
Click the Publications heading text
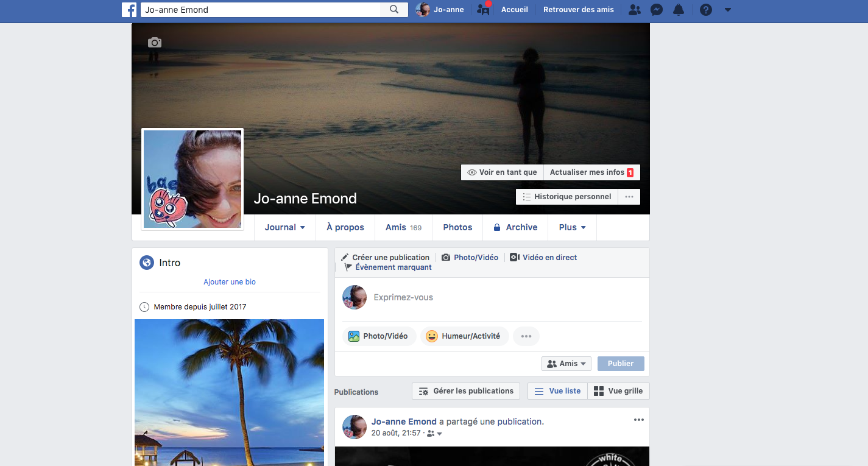click(x=356, y=392)
